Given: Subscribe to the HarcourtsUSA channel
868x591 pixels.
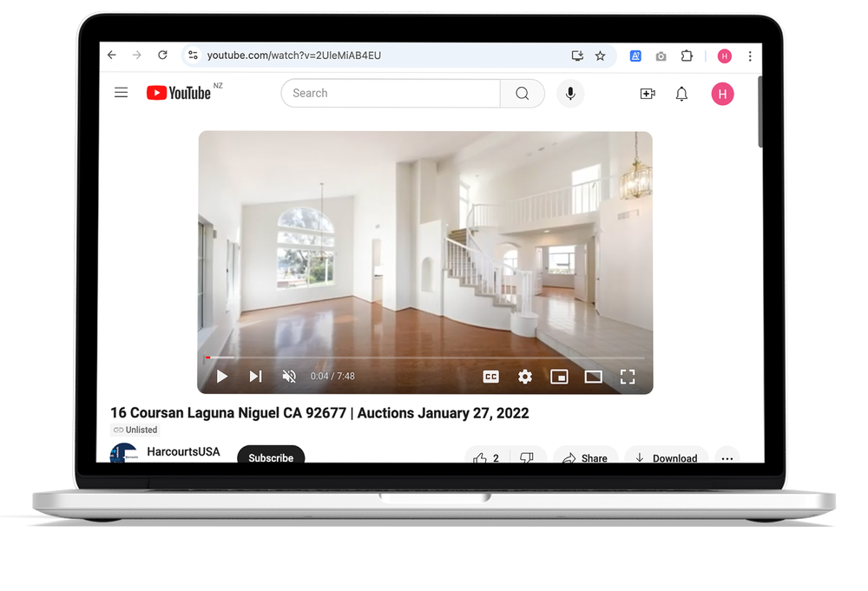Looking at the screenshot, I should coord(271,456).
